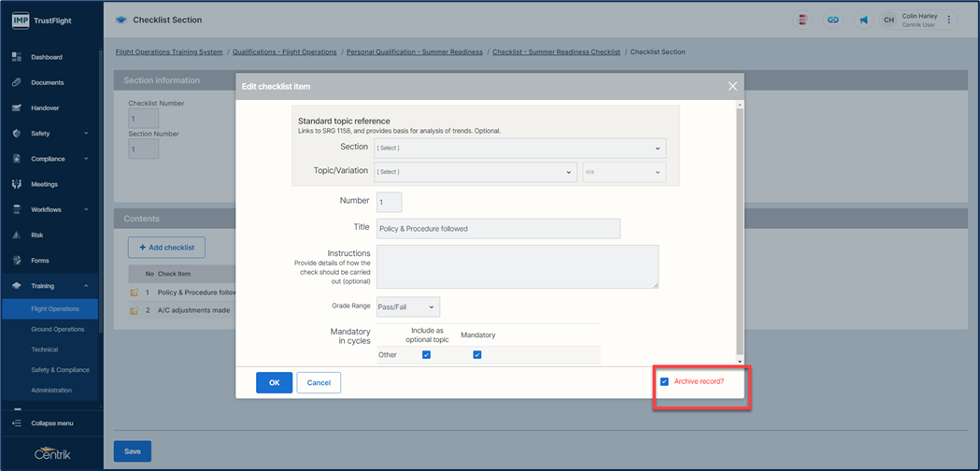Click the megaphone announcements icon
The width and height of the screenshot is (980, 471).
(864, 20)
